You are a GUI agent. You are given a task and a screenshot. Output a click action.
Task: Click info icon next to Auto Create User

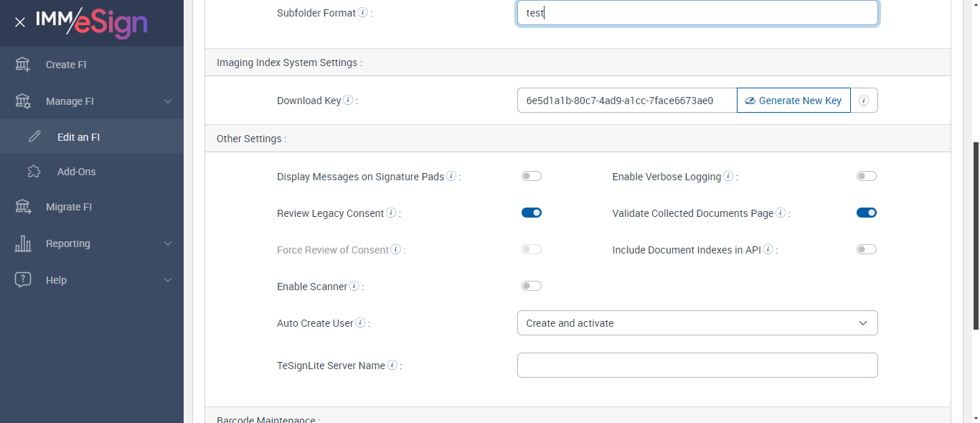pos(360,323)
